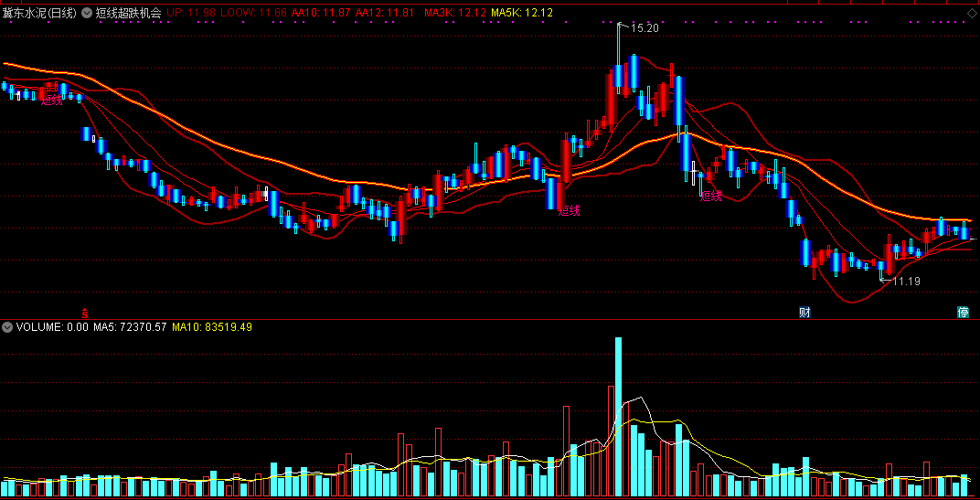Open the 财 financial marker icon

[804, 312]
